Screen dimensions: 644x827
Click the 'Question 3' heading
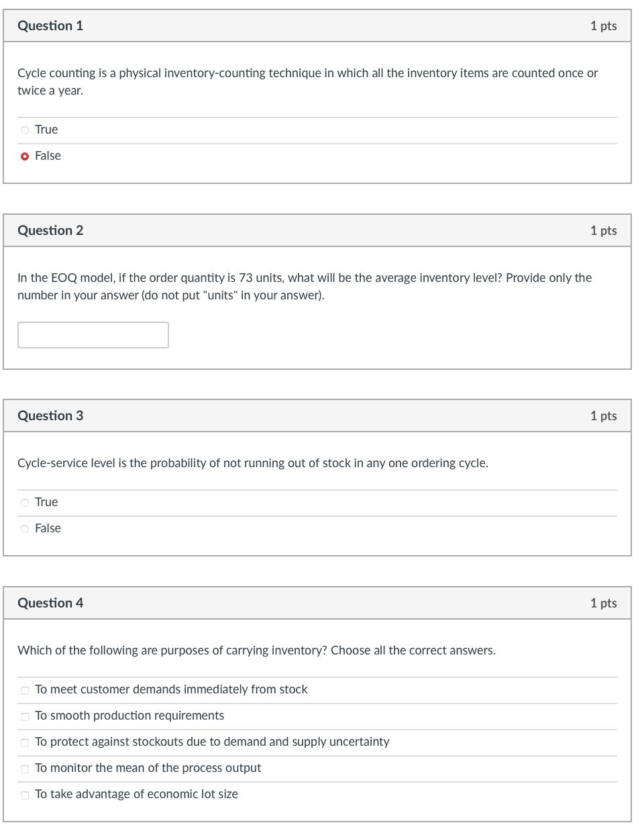[50, 416]
